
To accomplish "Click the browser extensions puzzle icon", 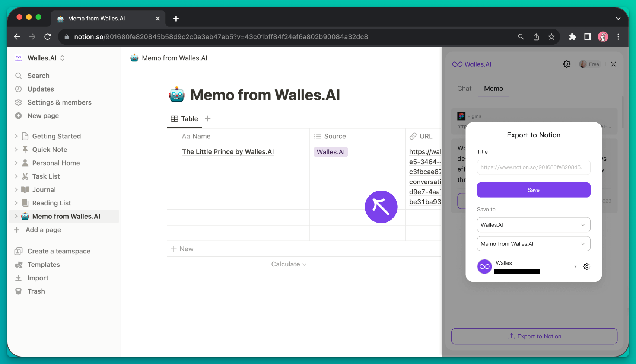I will click(572, 37).
